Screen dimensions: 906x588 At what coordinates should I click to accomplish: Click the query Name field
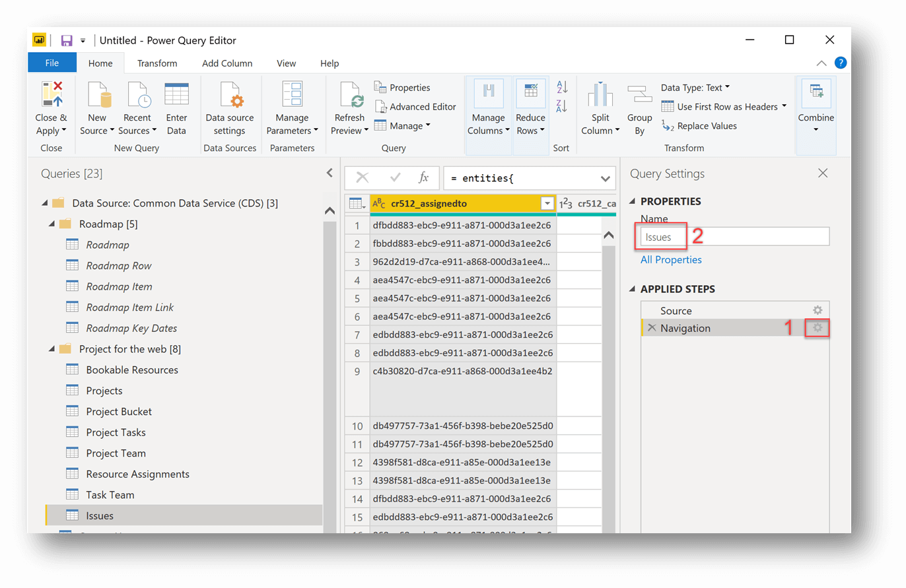point(734,237)
